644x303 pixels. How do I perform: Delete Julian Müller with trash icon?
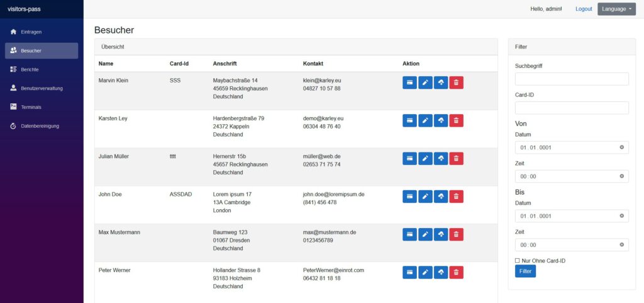(457, 158)
